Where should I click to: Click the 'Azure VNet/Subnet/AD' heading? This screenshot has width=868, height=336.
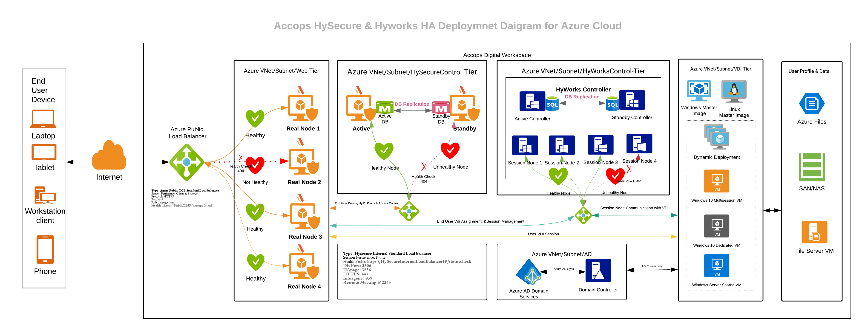561,254
